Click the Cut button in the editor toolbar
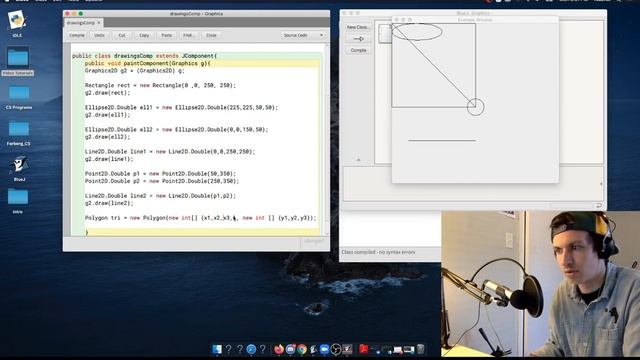This screenshot has height=360, width=640. click(x=122, y=36)
